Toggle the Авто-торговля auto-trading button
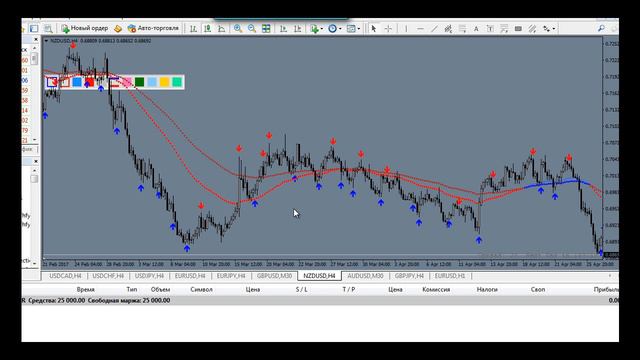Viewport: 640px width, 360px height. 153,28
